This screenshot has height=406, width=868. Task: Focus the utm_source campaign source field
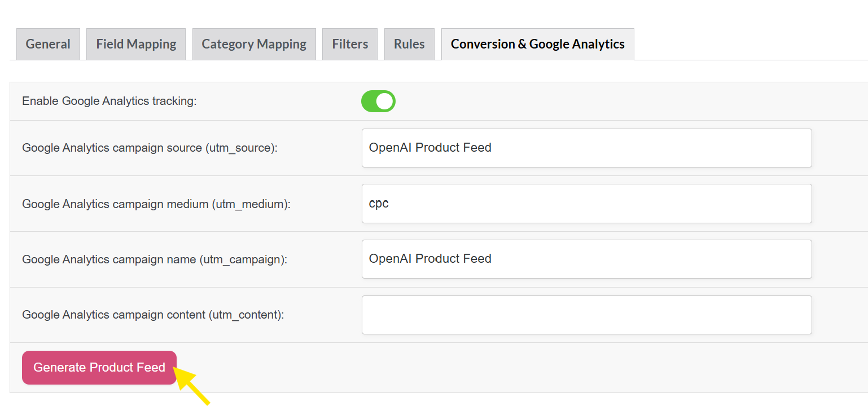click(586, 148)
